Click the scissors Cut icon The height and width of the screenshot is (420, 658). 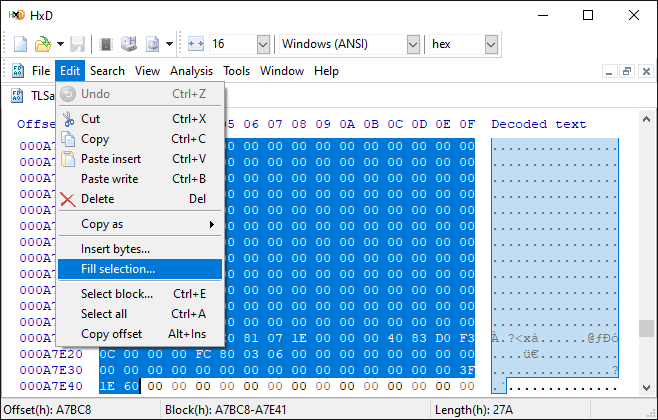pos(68,119)
